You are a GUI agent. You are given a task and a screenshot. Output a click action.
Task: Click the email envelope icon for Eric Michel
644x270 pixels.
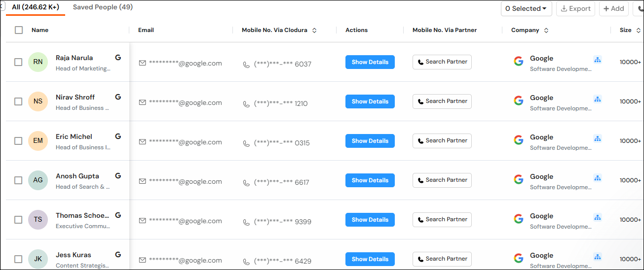coord(143,142)
